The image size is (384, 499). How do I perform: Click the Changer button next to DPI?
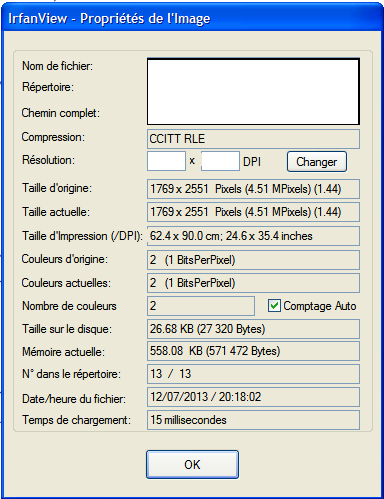[317, 162]
